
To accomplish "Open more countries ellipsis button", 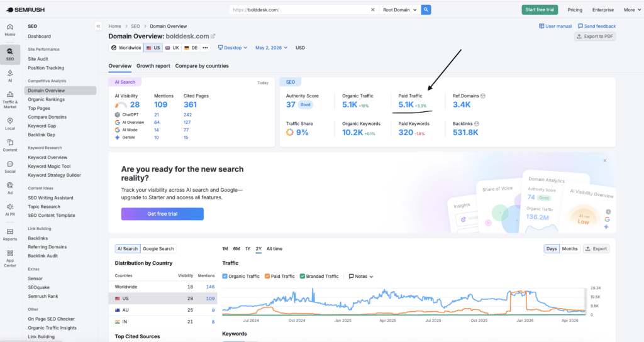I will (x=205, y=48).
